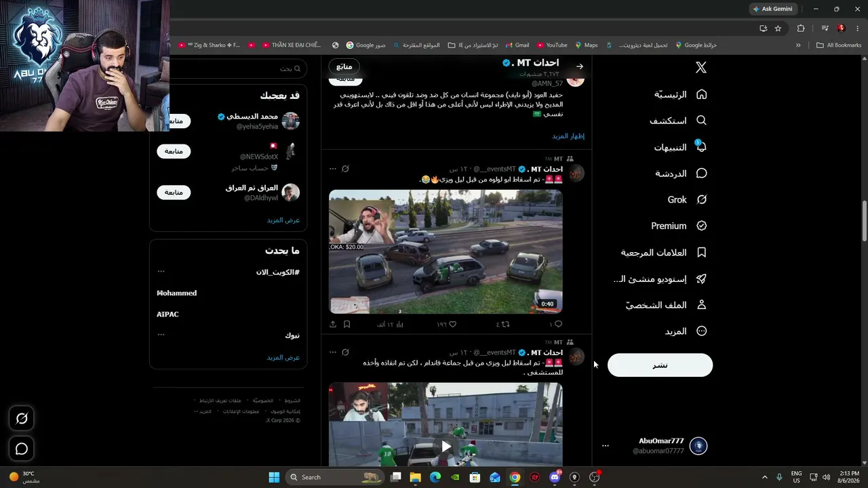Open استكشف explore page

(678, 121)
